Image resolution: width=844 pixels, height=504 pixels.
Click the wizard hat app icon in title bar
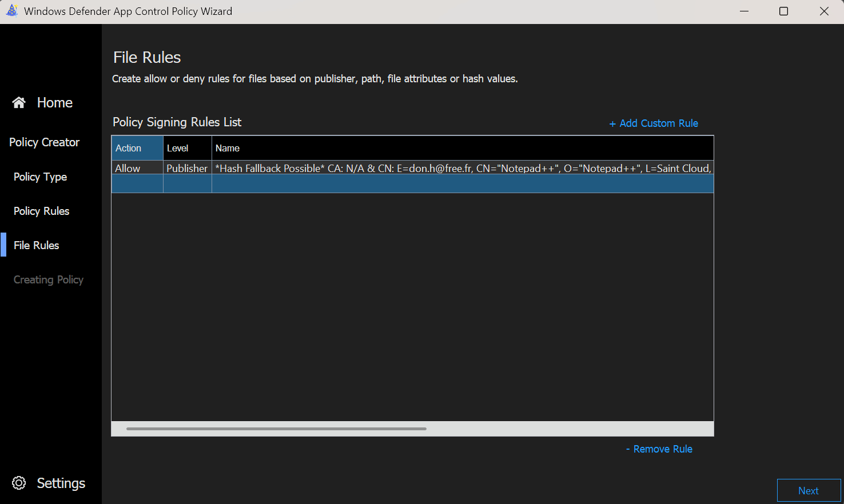[12, 11]
